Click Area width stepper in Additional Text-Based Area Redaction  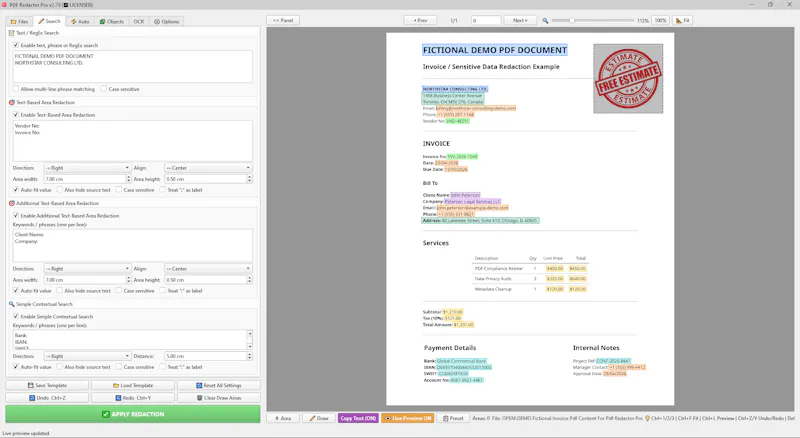click(129, 280)
